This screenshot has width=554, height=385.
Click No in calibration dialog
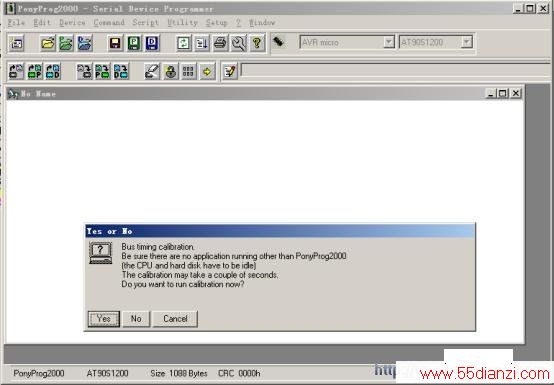136,319
